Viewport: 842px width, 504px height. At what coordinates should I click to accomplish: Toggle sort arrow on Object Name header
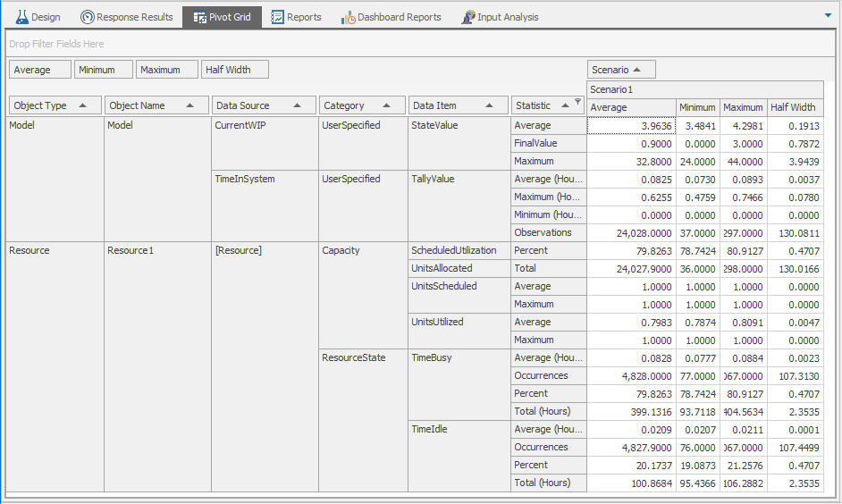(x=189, y=105)
